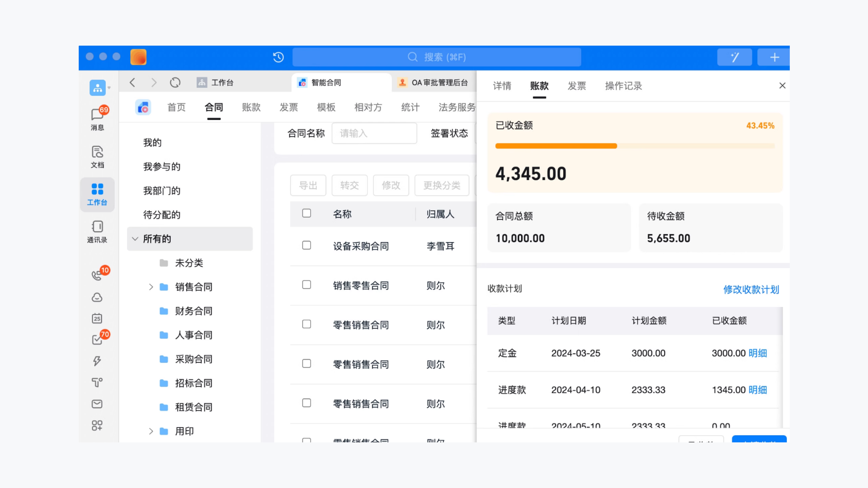The width and height of the screenshot is (868, 488).
Task: Check the first 零售销售合同 row checkbox
Action: point(307,324)
